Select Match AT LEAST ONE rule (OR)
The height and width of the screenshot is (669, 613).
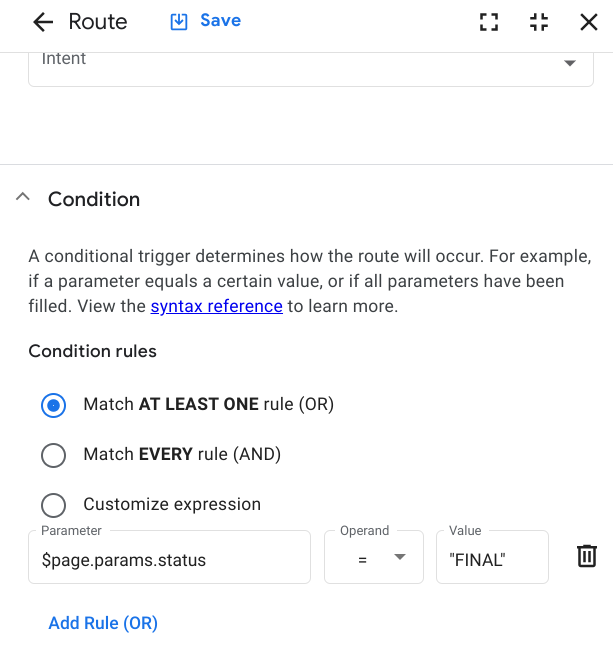coord(54,405)
